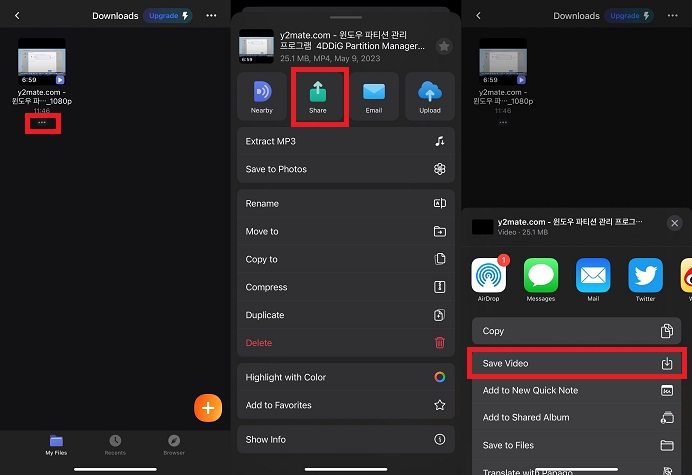Image resolution: width=692 pixels, height=475 pixels.
Task: Tap the Email icon
Action: coord(374,97)
